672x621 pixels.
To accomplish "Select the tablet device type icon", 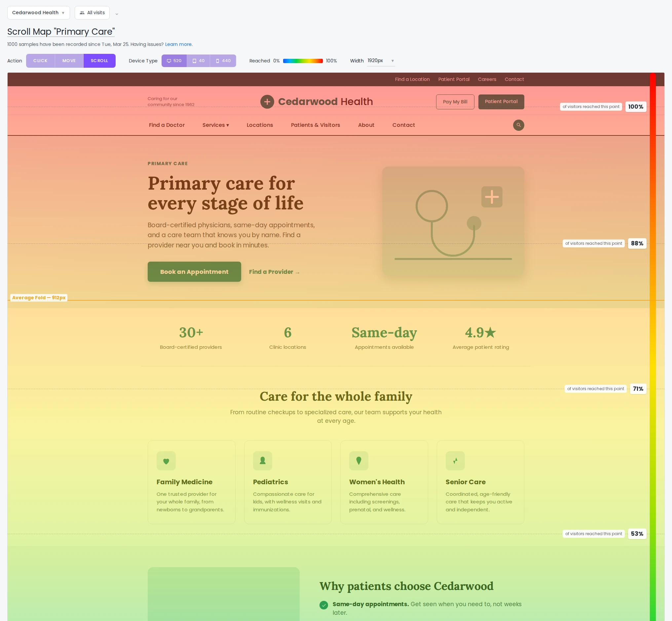I will click(194, 61).
